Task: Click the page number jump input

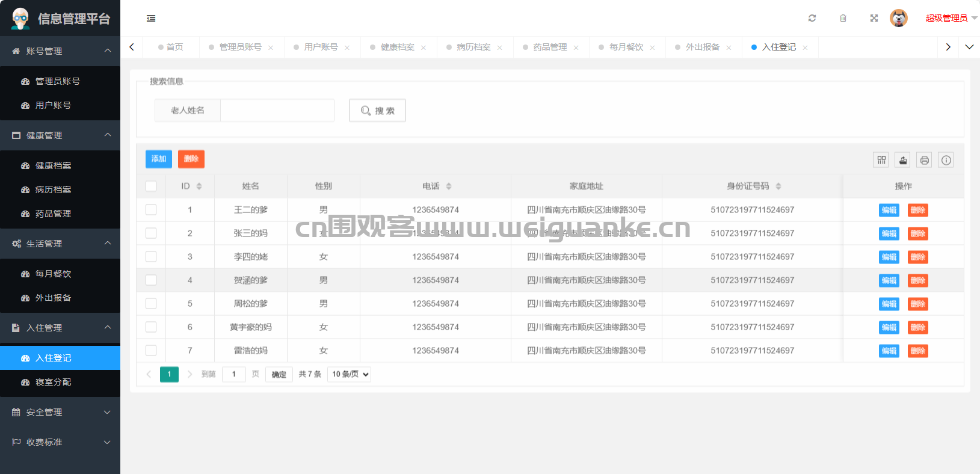Action: (x=234, y=374)
